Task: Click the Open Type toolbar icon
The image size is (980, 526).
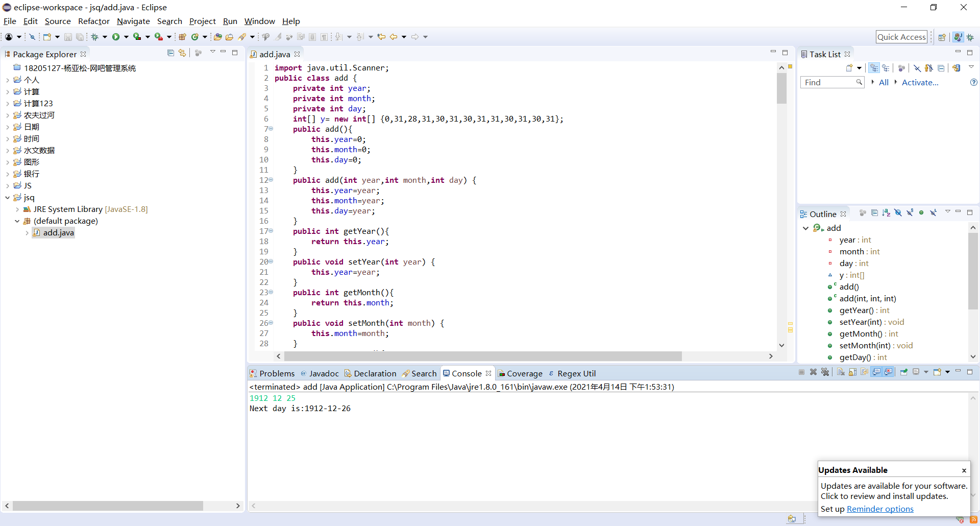Action: (218, 37)
